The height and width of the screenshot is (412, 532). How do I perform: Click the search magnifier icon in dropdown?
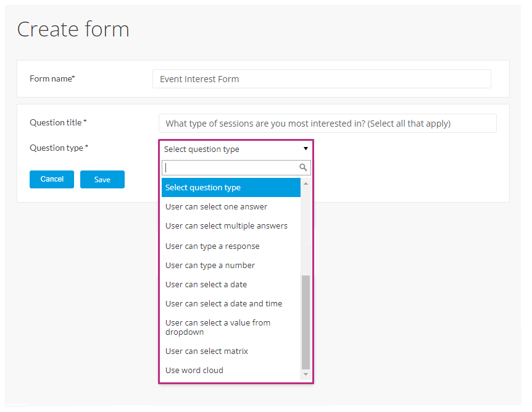pyautogui.click(x=303, y=167)
